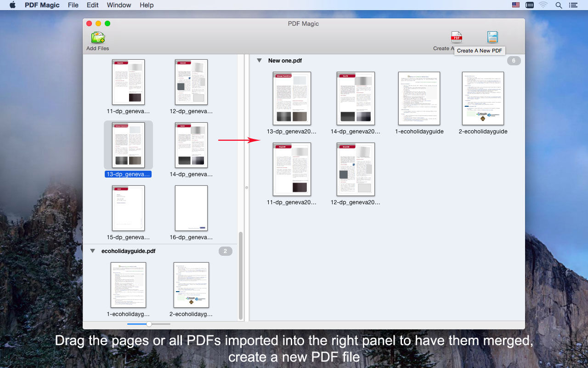Open the PDF Magic application menu
The height and width of the screenshot is (368, 588).
[x=42, y=5]
